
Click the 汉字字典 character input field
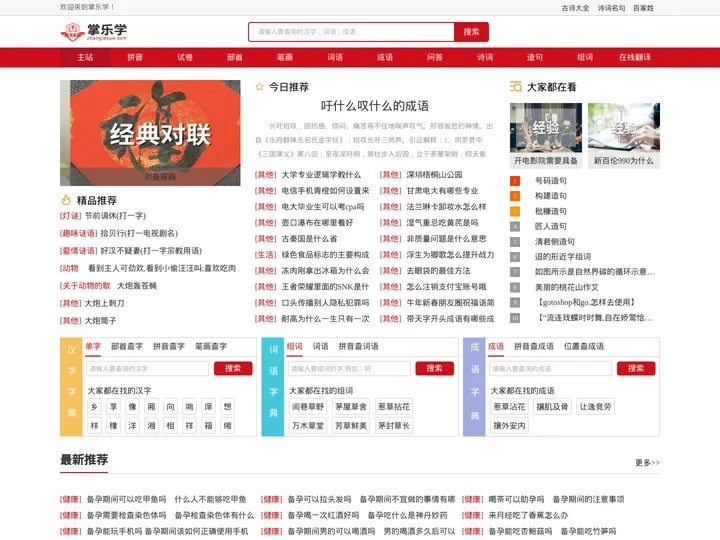click(147, 369)
